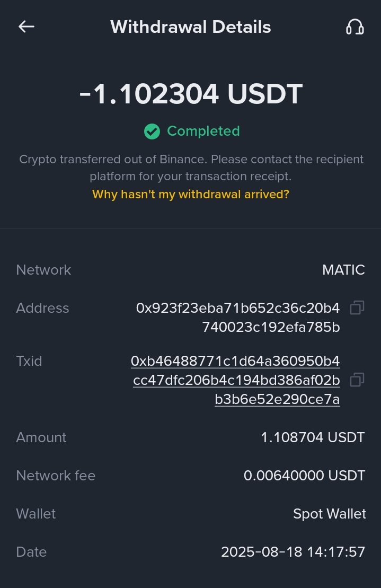Tap the Wallet row label
This screenshot has height=588, width=381.
click(36, 514)
